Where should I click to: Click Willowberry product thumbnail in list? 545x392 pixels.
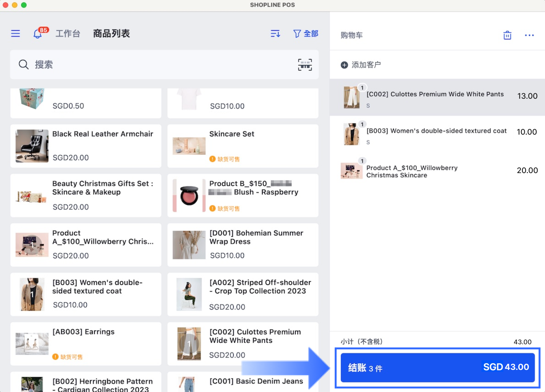coord(32,245)
